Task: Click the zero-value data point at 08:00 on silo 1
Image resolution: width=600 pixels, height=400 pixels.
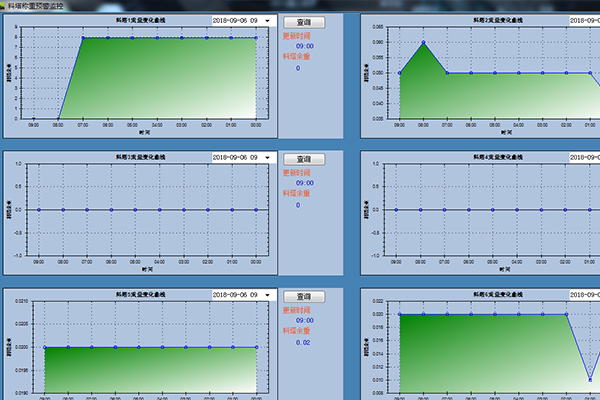Action: coord(58,118)
